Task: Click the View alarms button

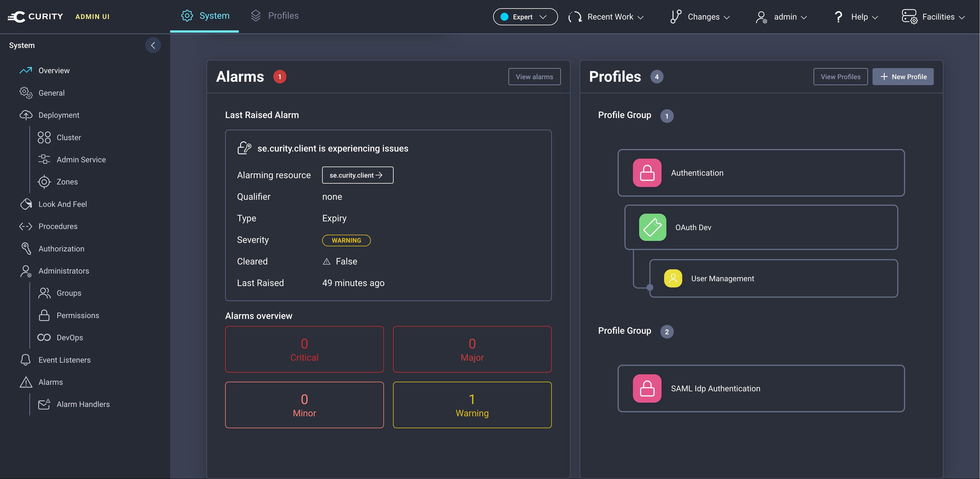Action: point(534,77)
